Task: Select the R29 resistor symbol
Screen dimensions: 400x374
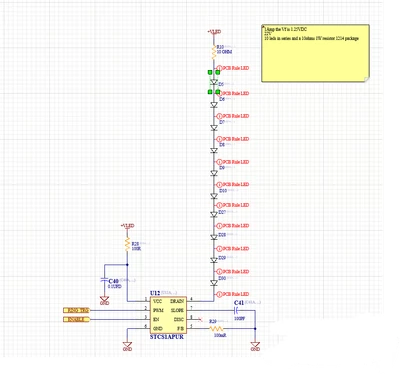Action: coord(216,329)
